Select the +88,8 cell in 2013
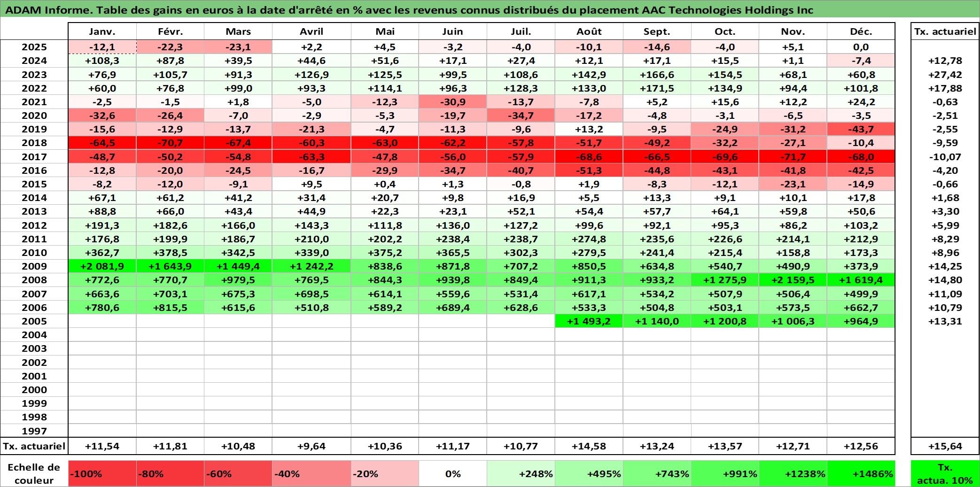The height and width of the screenshot is (487, 980). click(x=102, y=211)
